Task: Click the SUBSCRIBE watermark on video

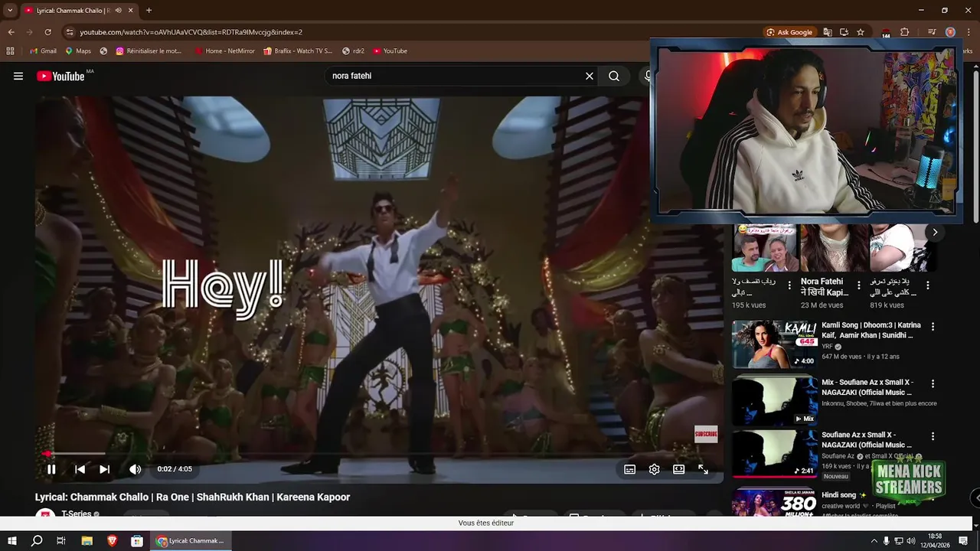Action: point(706,434)
